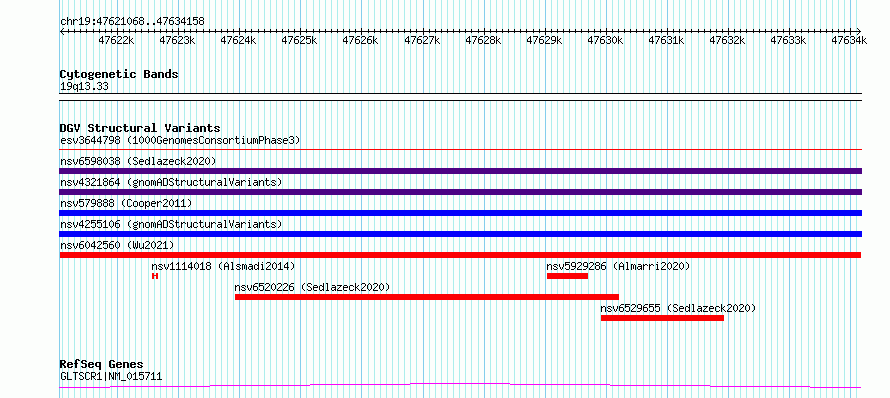The height and width of the screenshot is (398, 890).
Task: Click the tiny nsv1114018 Alsmadi2014 red marker
Action: [x=154, y=276]
